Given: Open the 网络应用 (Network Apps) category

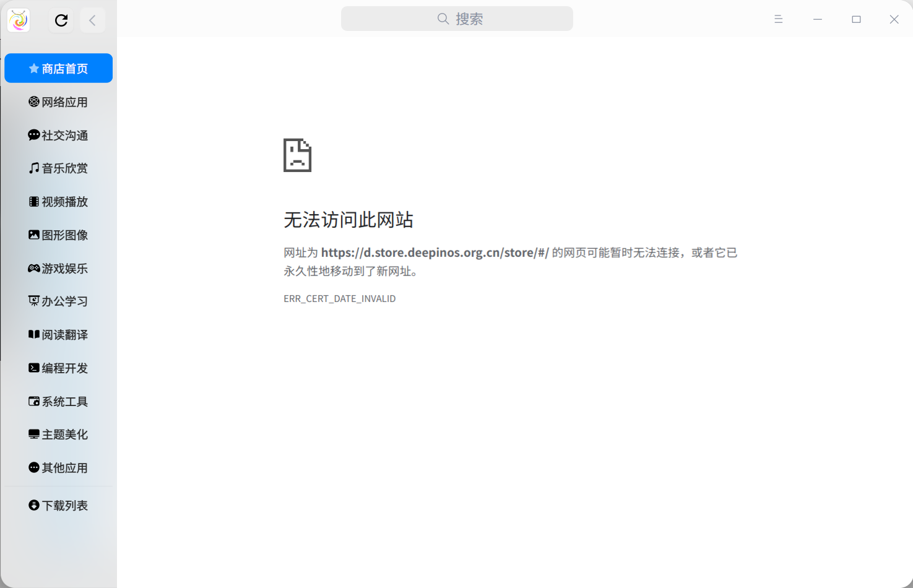Looking at the screenshot, I should tap(58, 102).
